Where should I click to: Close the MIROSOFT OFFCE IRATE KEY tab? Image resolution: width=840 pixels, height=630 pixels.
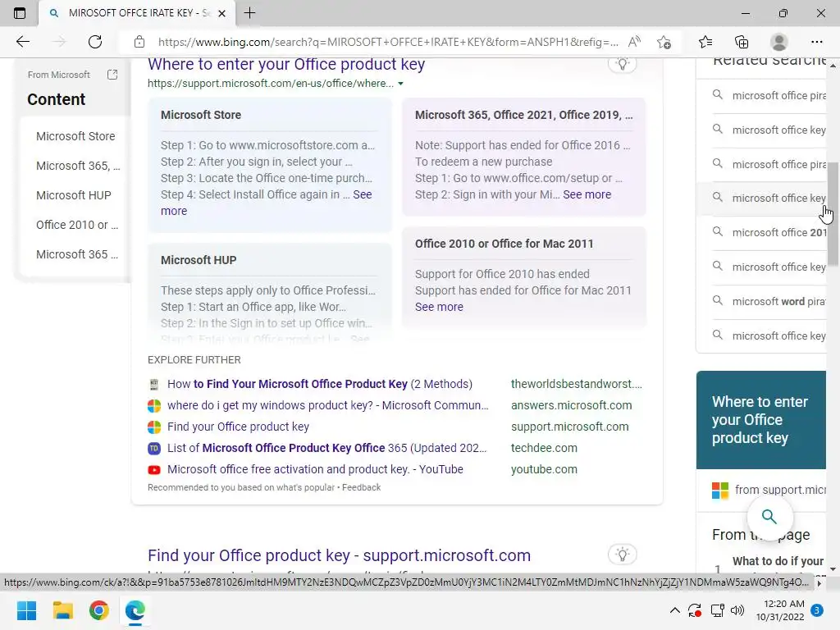tap(221, 13)
